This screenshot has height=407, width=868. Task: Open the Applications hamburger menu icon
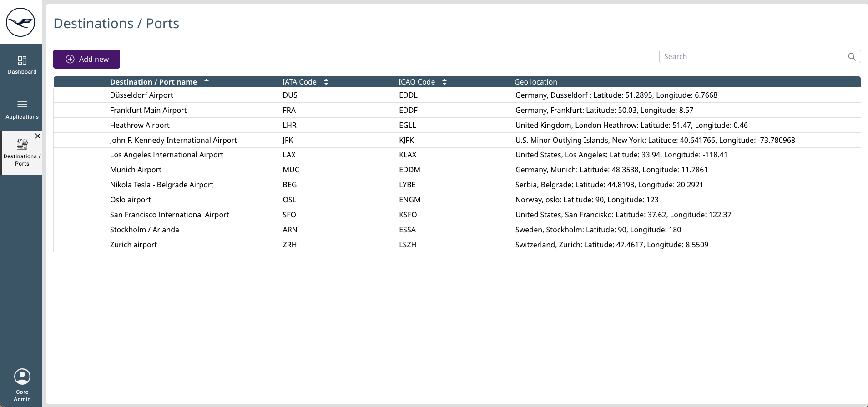coord(22,104)
